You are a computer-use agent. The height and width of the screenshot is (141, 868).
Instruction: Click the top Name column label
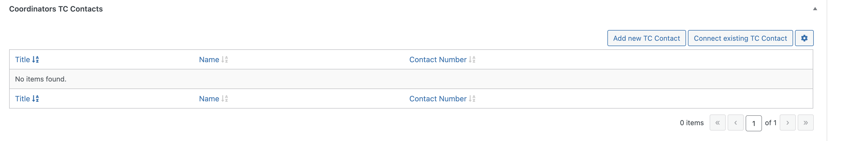(209, 60)
